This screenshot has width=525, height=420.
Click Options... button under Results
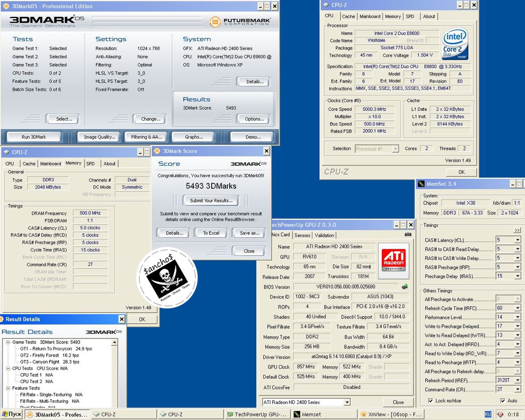point(254,119)
